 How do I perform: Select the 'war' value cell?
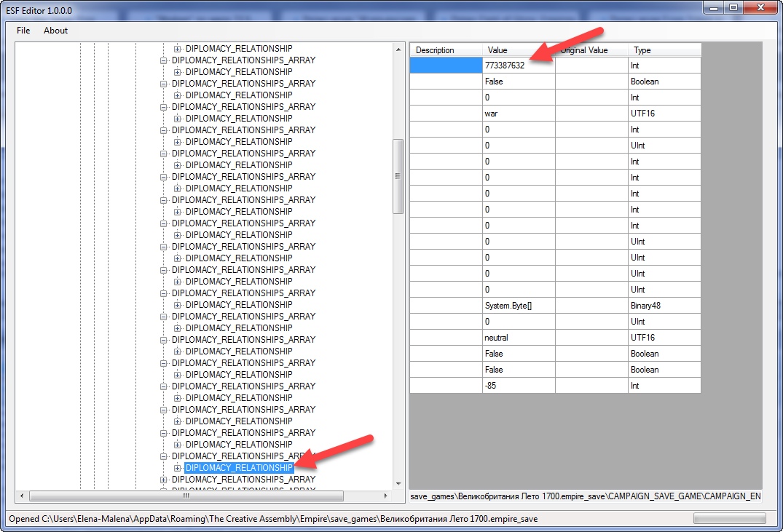(519, 114)
